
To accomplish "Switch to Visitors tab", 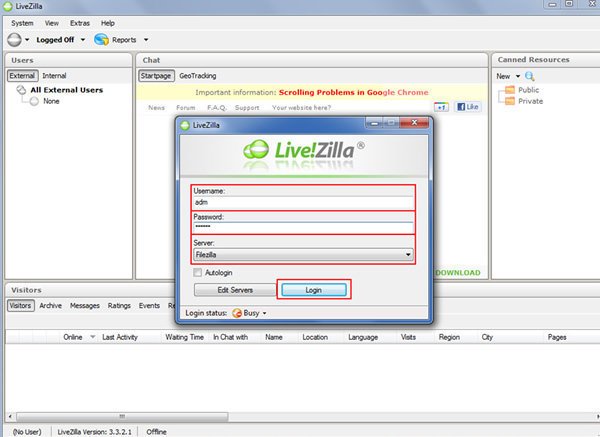I will (21, 305).
